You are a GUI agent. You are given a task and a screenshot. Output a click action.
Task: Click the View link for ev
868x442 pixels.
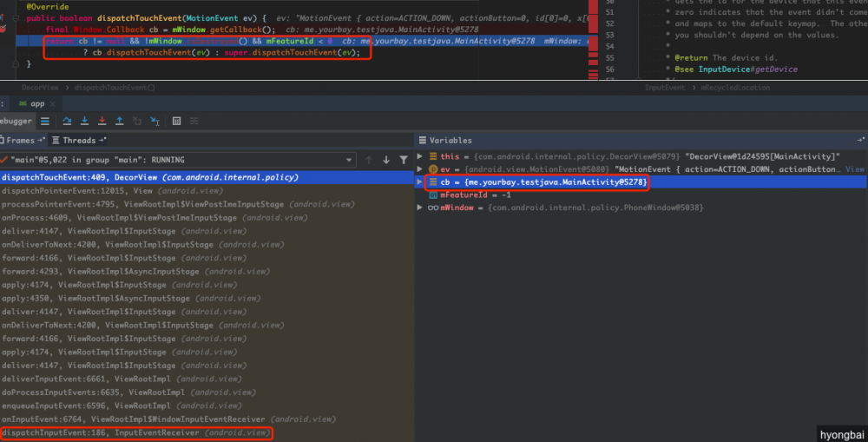[x=855, y=169]
